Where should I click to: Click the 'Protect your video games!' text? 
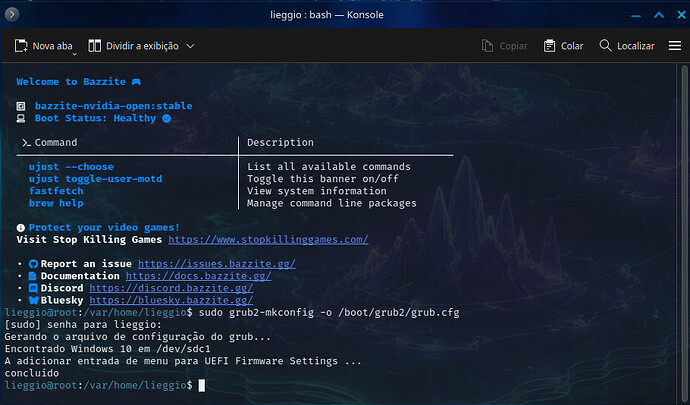104,228
